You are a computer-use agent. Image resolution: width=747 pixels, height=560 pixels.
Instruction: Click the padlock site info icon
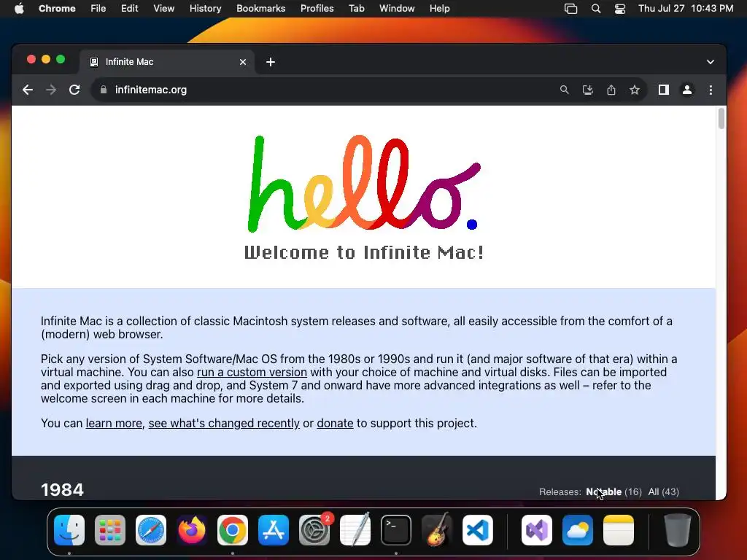click(x=104, y=90)
